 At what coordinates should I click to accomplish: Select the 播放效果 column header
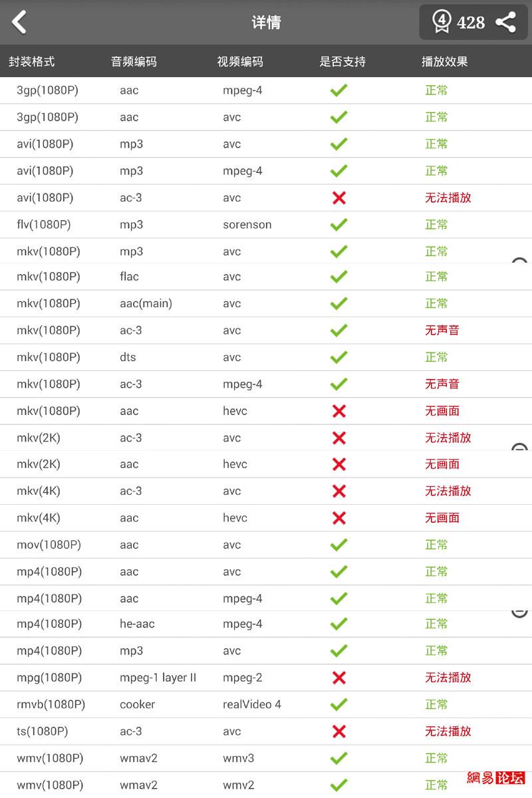coord(445,62)
